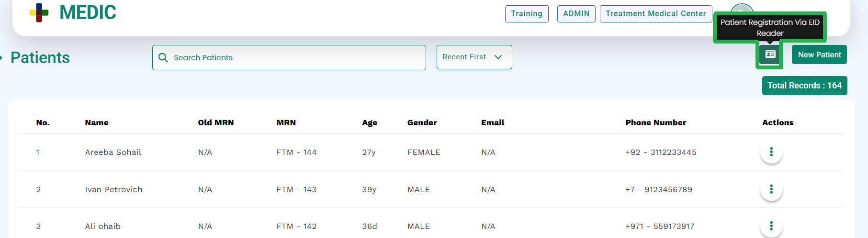Select patient name Ali ohaib

click(102, 226)
